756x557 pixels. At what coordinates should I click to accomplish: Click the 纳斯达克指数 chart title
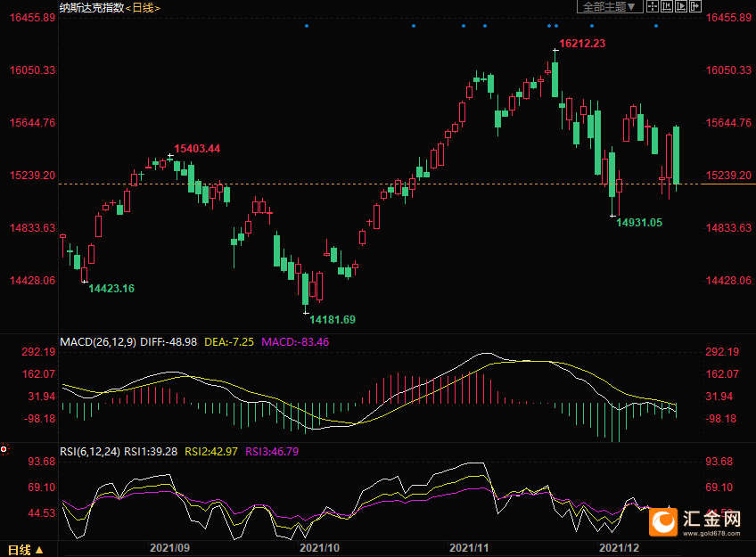click(92, 8)
